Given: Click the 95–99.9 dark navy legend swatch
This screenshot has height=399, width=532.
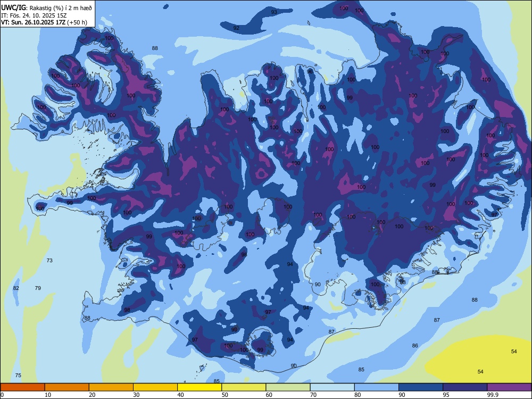Looking at the screenshot, I should coord(465,387).
